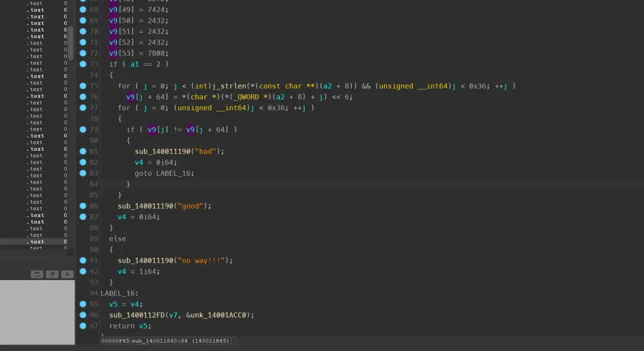Viewport: 644px width, 351px height.
Task: Float the overview panel using the restore icon
Action: pos(52,274)
